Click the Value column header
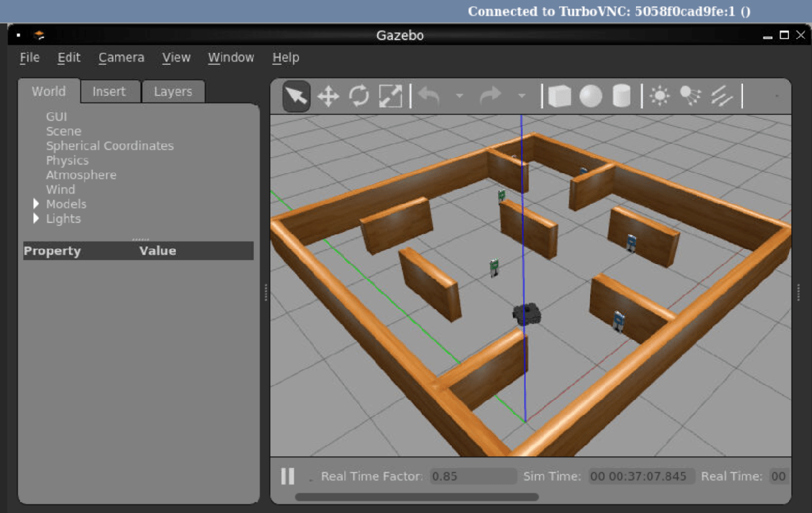The height and width of the screenshot is (513, 812). [x=158, y=251]
